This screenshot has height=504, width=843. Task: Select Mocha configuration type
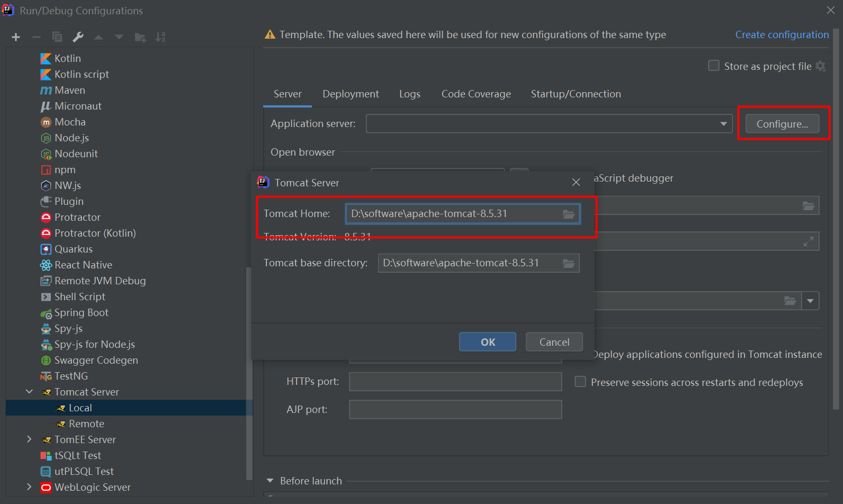70,122
